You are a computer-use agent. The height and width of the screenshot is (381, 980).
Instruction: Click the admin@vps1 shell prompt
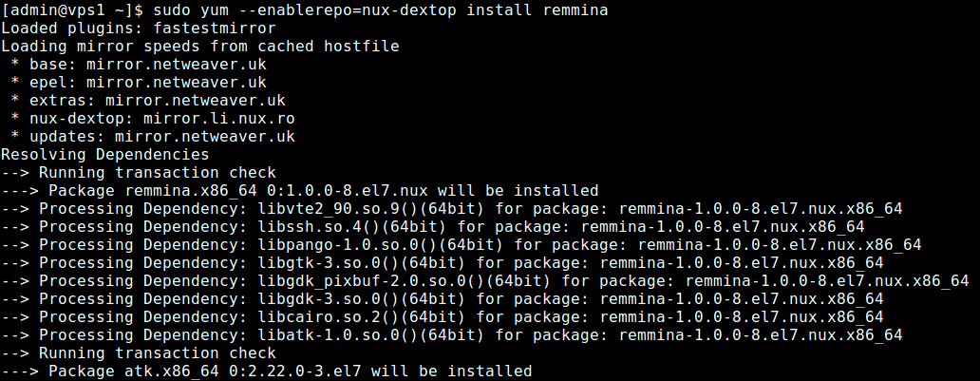coord(72,10)
